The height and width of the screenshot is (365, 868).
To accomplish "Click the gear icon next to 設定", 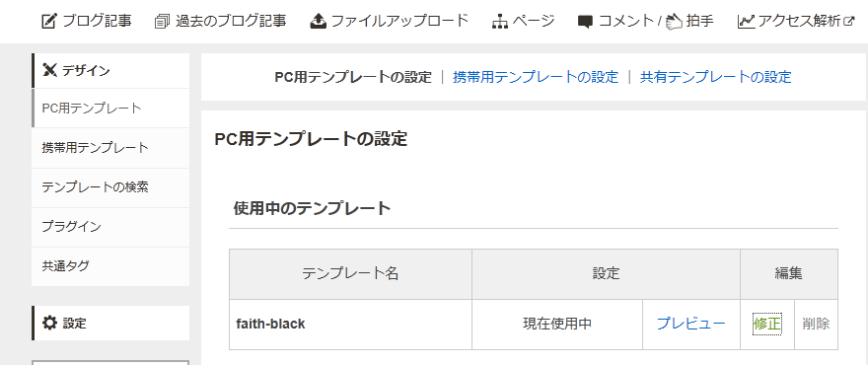I will 50,323.
